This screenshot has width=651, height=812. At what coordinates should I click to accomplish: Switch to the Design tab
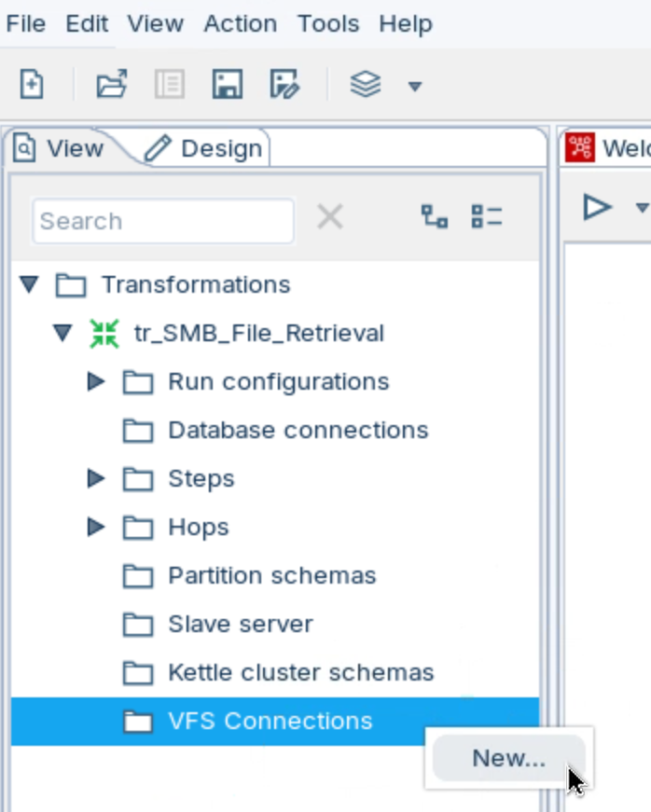[206, 148]
